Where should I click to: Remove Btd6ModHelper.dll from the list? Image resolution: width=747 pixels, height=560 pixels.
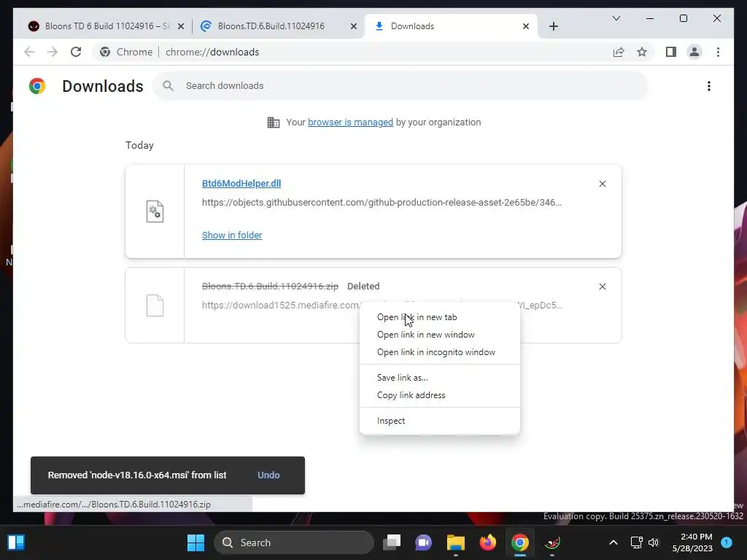coord(602,184)
